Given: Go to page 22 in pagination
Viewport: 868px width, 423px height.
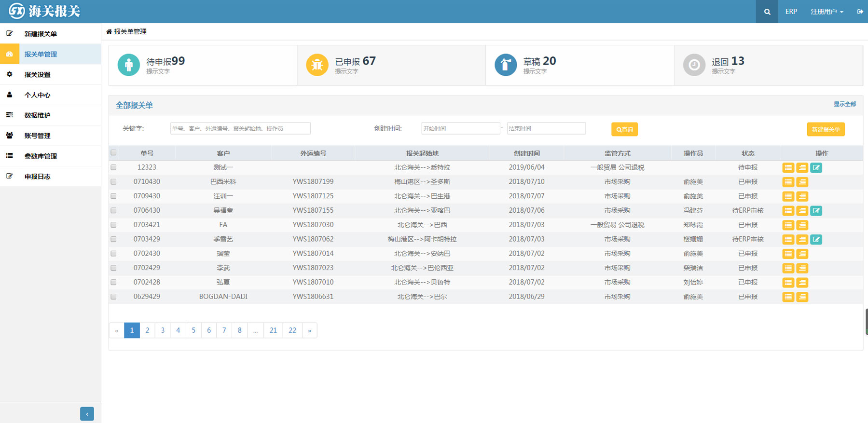Looking at the screenshot, I should (292, 330).
